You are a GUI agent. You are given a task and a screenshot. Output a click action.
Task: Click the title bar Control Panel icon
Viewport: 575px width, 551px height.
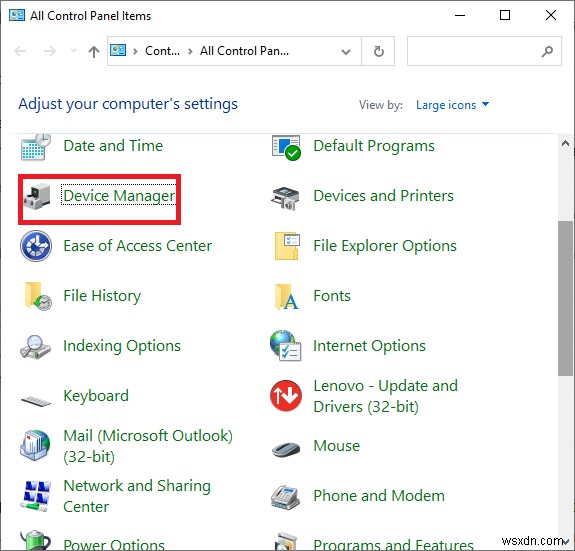point(17,15)
